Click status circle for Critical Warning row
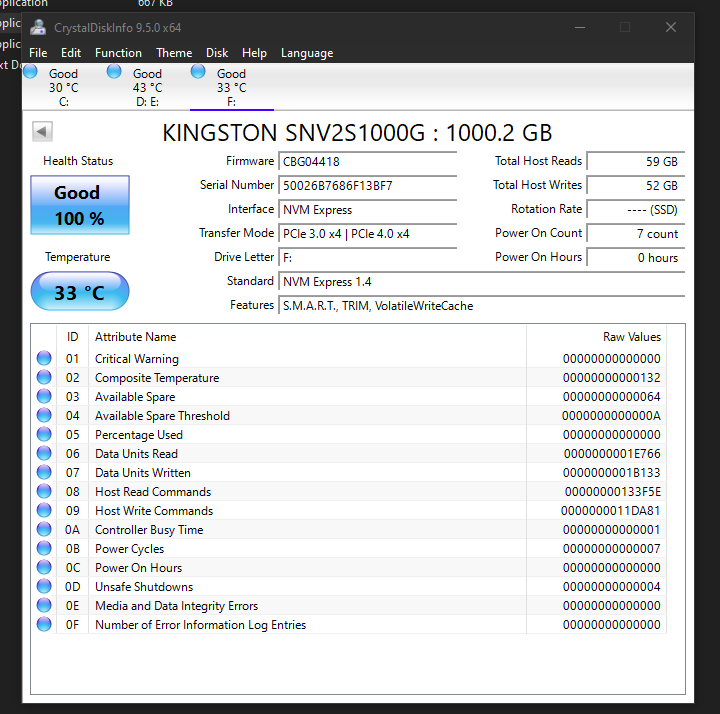Screen dimensions: 720x714 [x=44, y=358]
